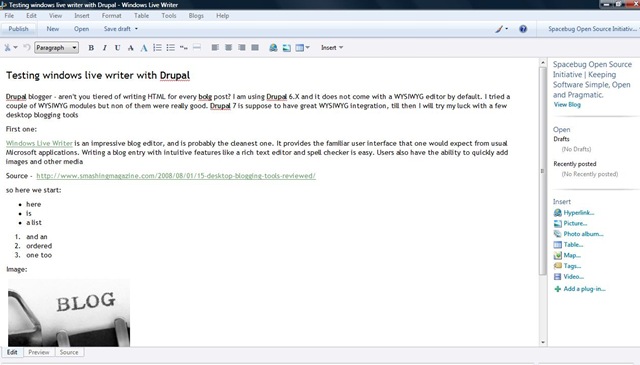Click the smashingmagazine.com source URL

click(x=176, y=176)
